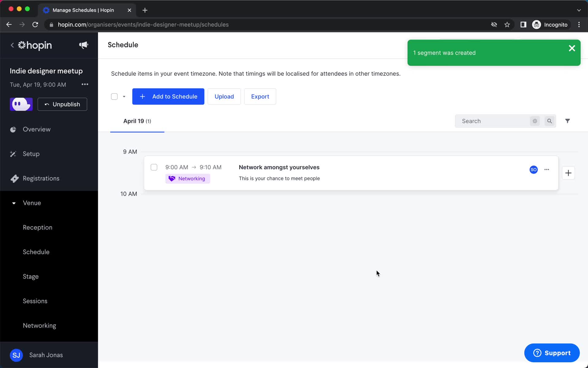Click the SO avatar icon on the segment
The height and width of the screenshot is (368, 588).
pyautogui.click(x=533, y=169)
